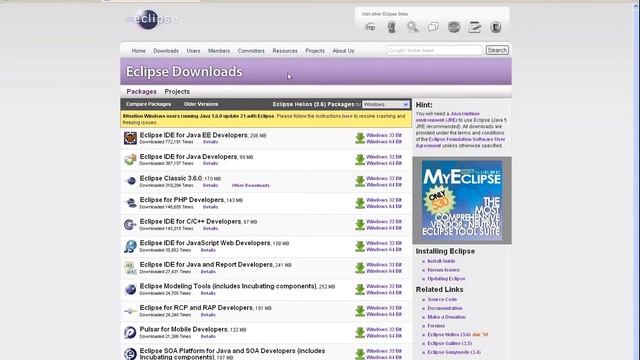640x360 pixels.
Task: Open the Install Guide link
Action: point(441,261)
